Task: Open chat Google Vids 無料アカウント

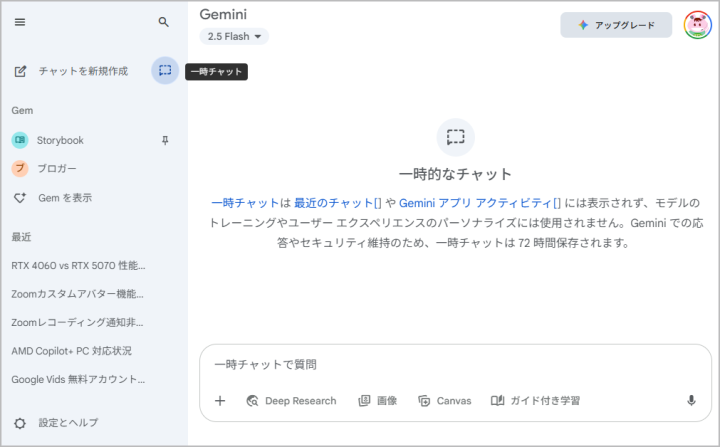Action: tap(78, 379)
